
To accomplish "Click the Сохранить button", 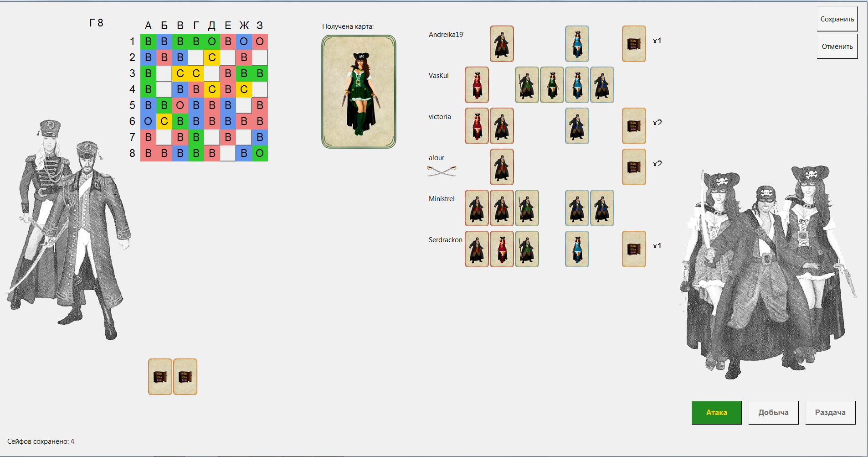I will click(837, 19).
